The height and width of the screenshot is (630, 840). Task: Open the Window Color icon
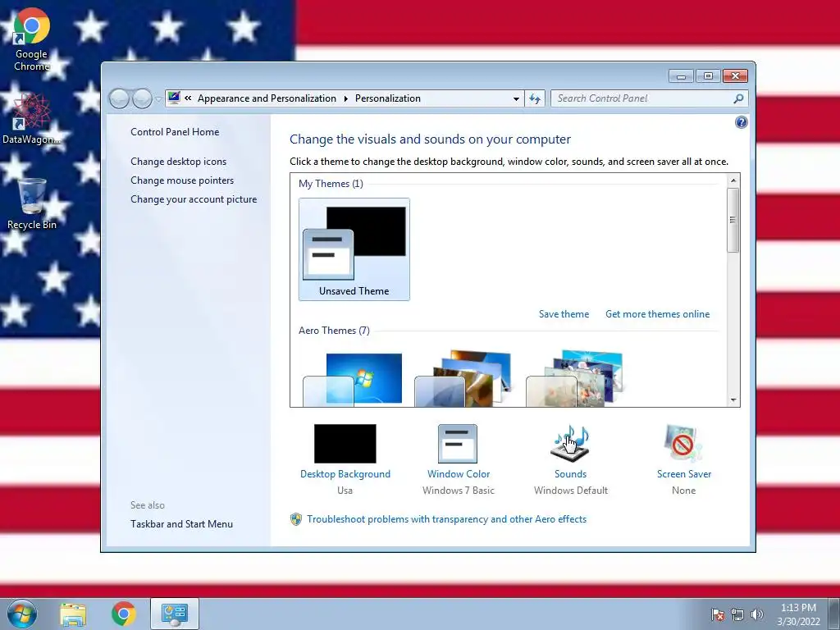coord(458,444)
